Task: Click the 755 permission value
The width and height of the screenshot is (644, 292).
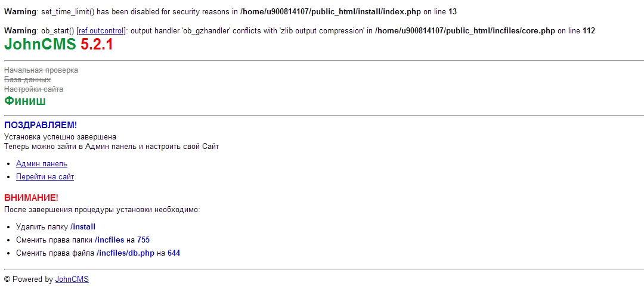Action: 143,240
